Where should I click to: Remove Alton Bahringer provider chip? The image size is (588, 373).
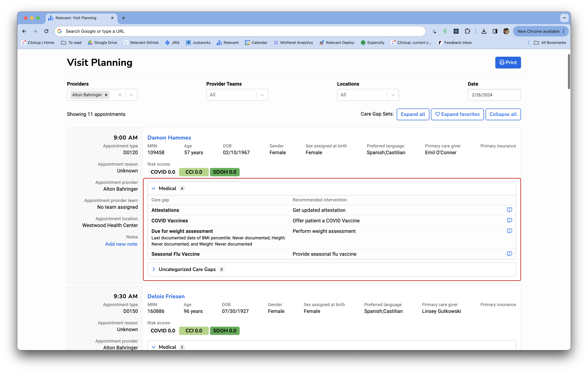click(106, 95)
